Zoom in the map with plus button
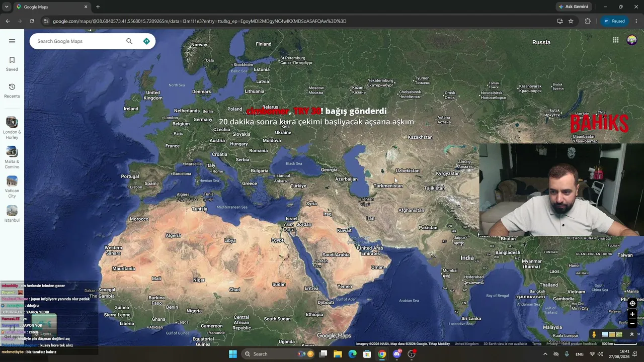This screenshot has width=644, height=362. click(x=632, y=314)
